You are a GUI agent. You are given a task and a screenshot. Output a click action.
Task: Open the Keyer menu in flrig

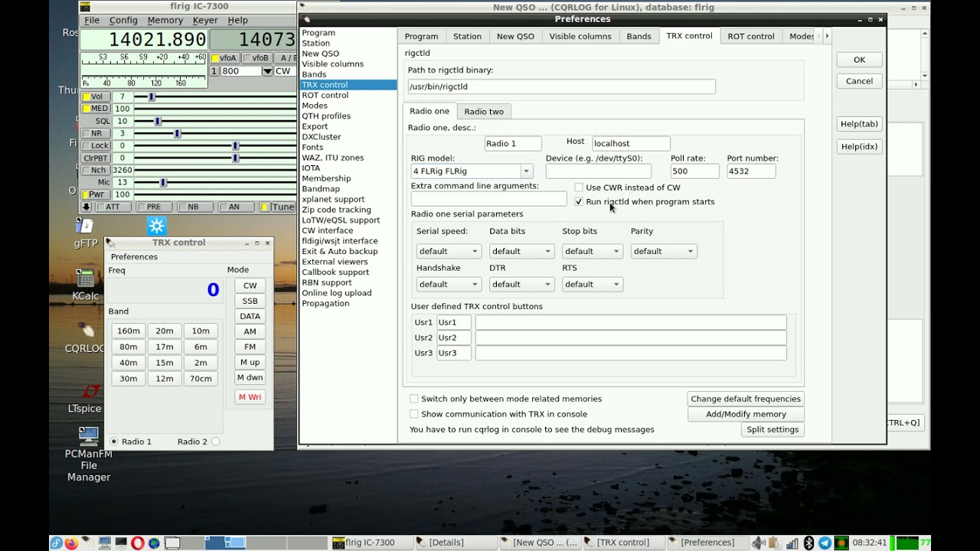pyautogui.click(x=205, y=20)
